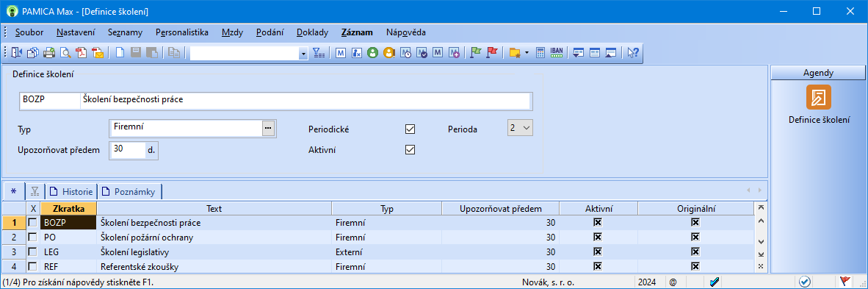This screenshot has width=868, height=289.
Task: Sort by the Typ column header
Action: tap(386, 209)
